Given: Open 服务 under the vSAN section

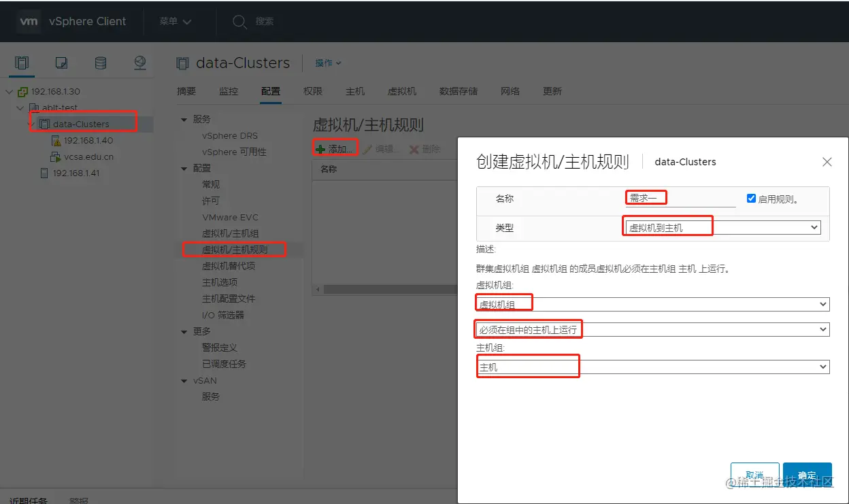Looking at the screenshot, I should [x=211, y=397].
